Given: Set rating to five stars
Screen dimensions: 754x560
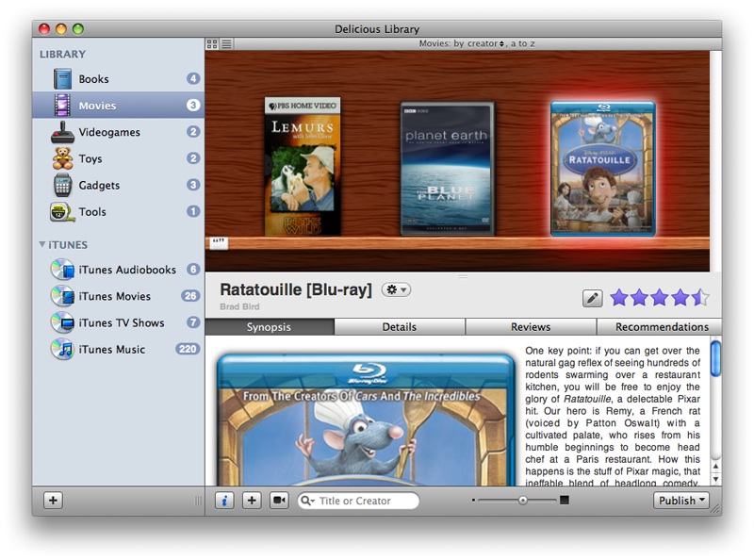Looking at the screenshot, I should coord(700,298).
